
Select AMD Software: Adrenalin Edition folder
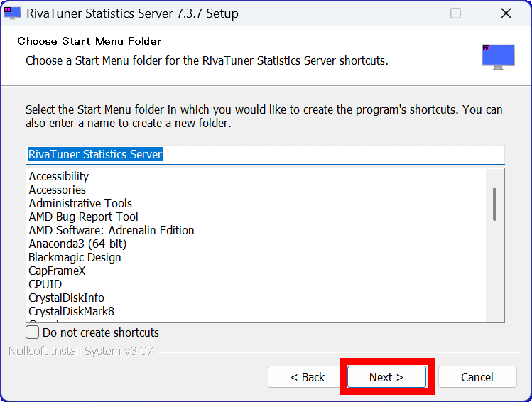[112, 230]
